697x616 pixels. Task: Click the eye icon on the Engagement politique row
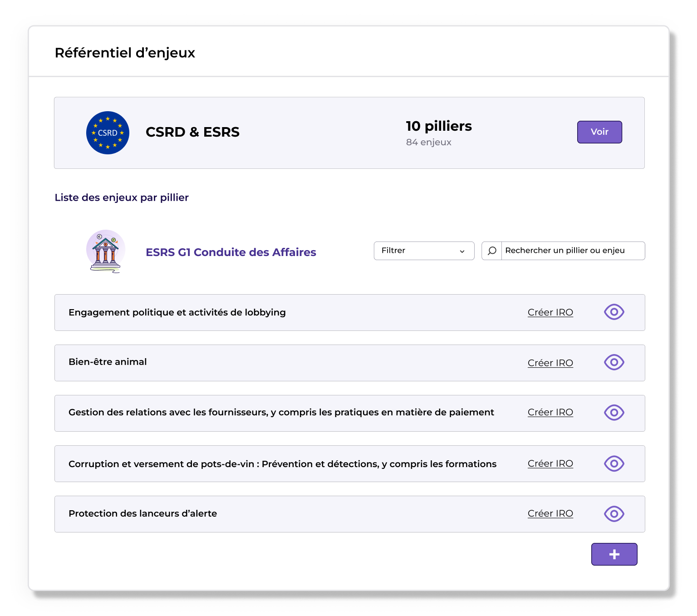tap(614, 312)
